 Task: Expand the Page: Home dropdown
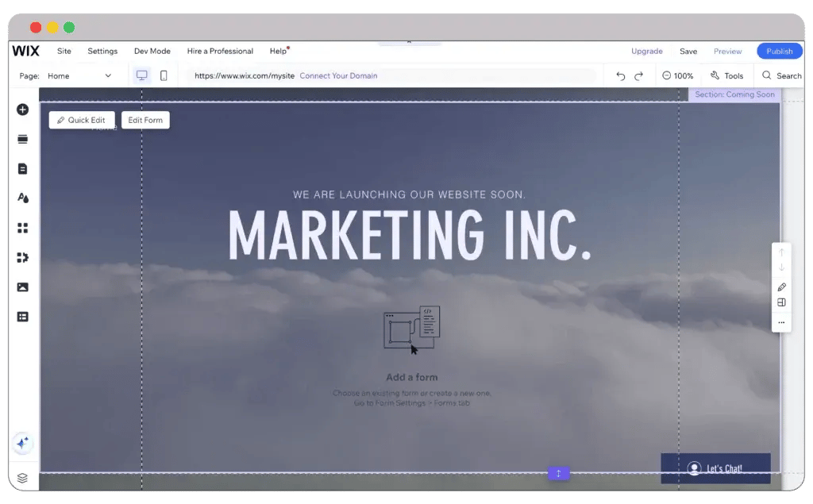[78, 76]
